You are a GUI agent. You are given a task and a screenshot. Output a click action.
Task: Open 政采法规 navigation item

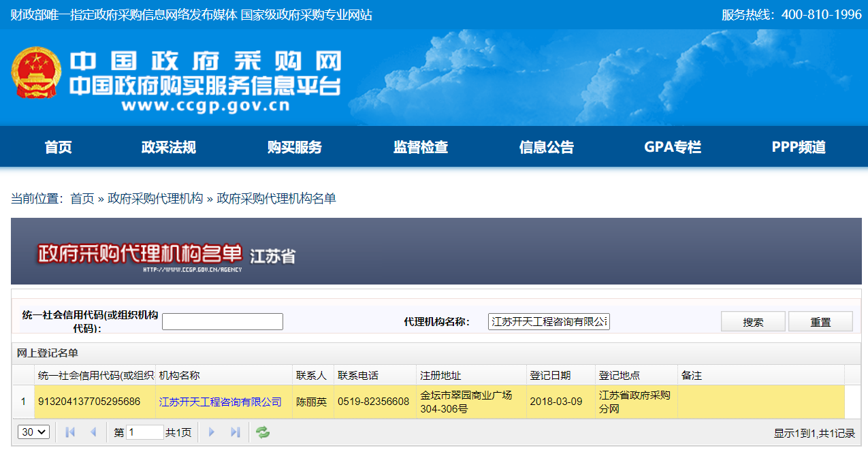[x=169, y=147]
